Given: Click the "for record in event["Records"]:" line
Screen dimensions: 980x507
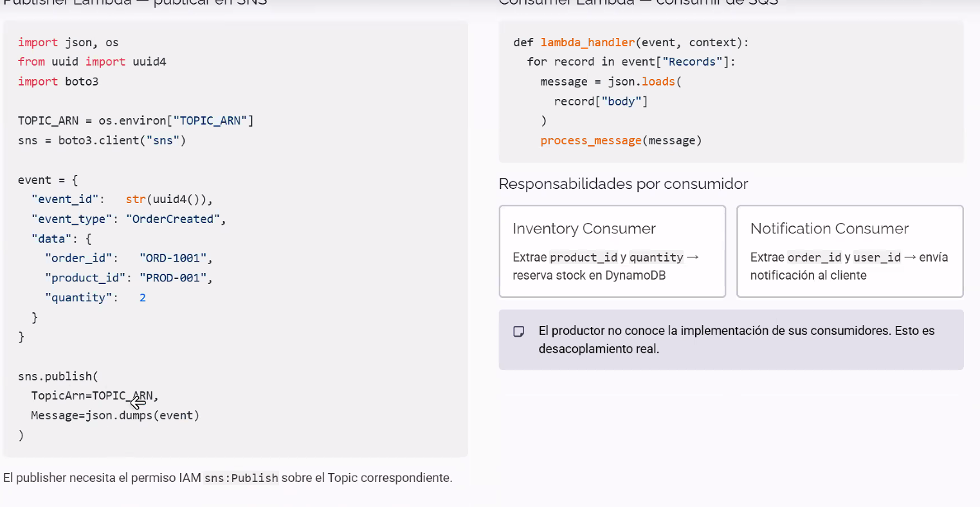Looking at the screenshot, I should (631, 62).
